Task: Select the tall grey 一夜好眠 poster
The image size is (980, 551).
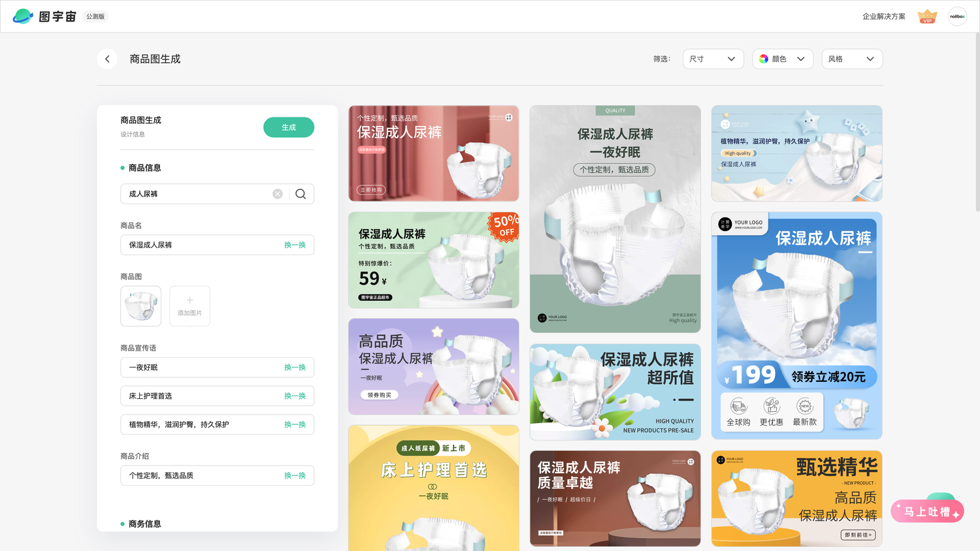Action: 615,219
